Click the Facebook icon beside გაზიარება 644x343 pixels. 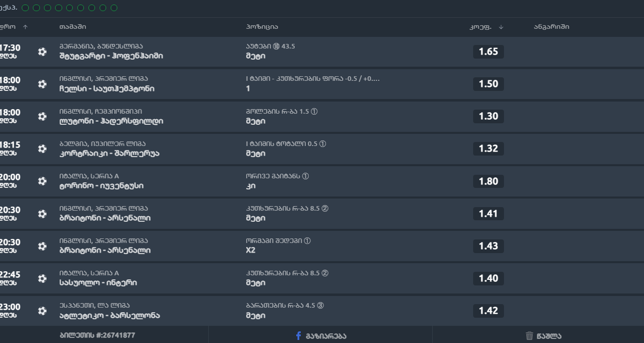tap(298, 336)
